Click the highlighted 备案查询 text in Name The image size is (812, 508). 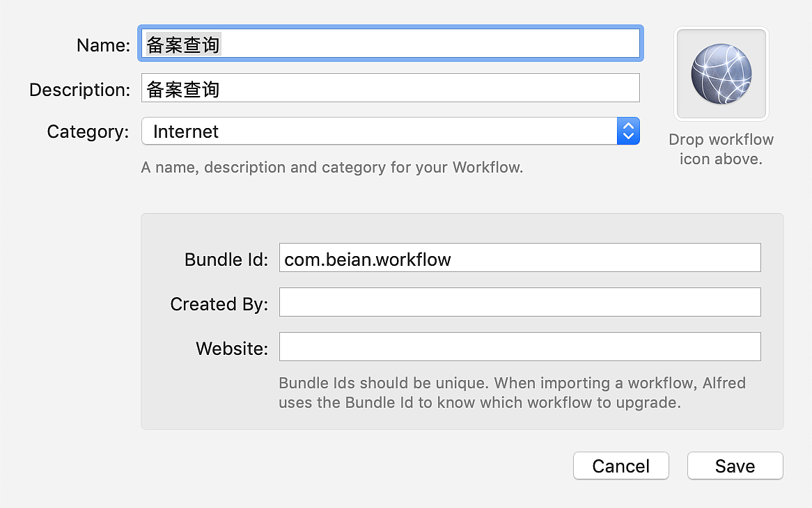[182, 45]
